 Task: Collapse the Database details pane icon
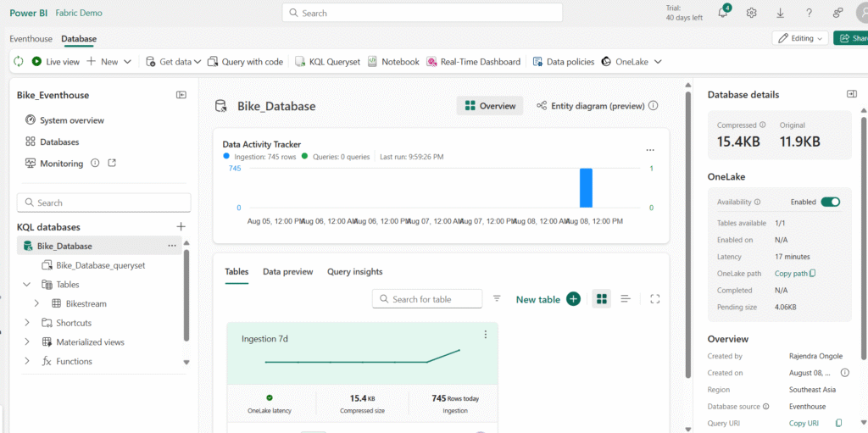coord(851,94)
